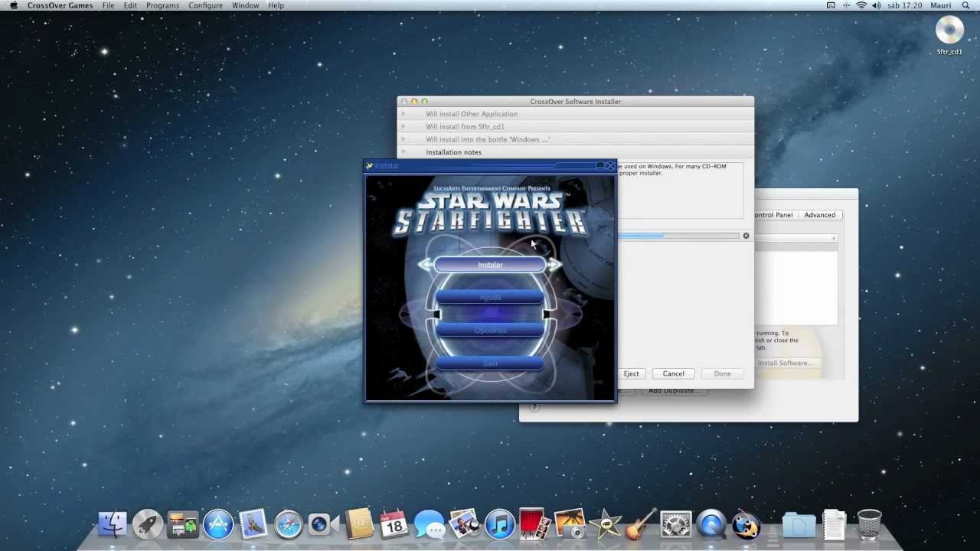Cancel the CrossOver Software Installer
This screenshot has height=551, width=980.
[674, 373]
